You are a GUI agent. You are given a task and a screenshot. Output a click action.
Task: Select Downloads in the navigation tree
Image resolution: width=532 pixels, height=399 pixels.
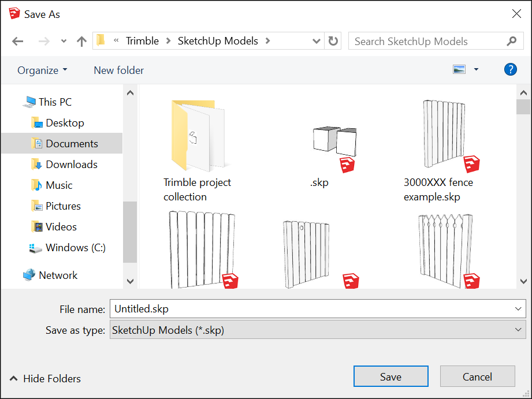71,165
